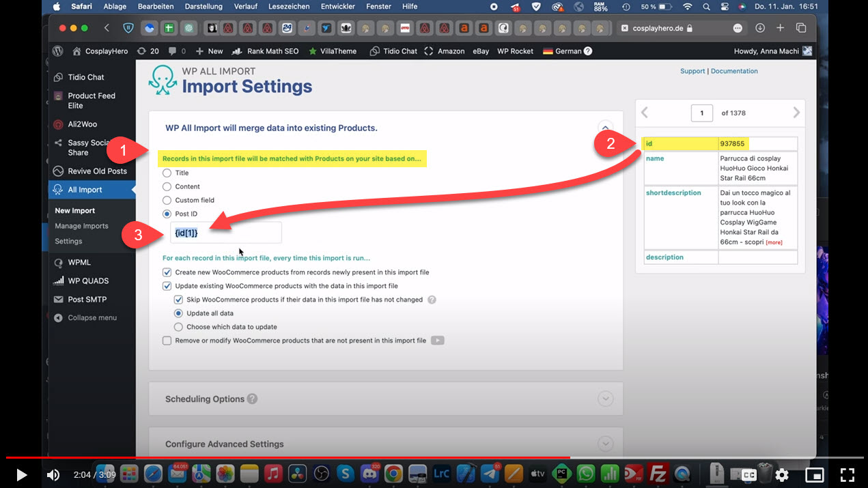Open Tidio Chat in the admin bar

pos(393,51)
